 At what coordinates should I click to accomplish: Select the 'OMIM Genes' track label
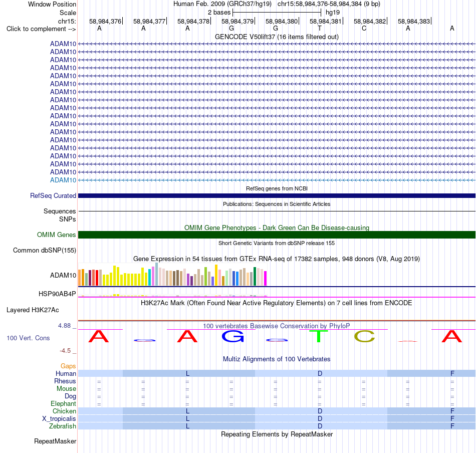click(56, 235)
